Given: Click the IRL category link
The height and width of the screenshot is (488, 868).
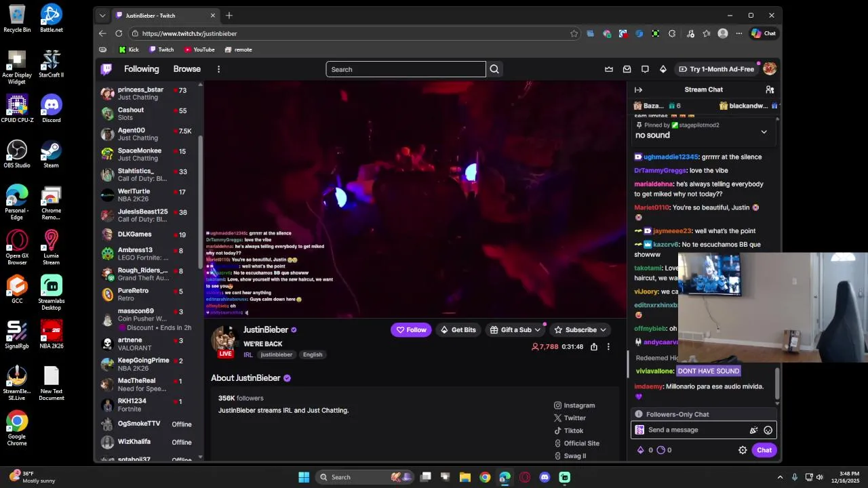Looking at the screenshot, I should [x=248, y=354].
